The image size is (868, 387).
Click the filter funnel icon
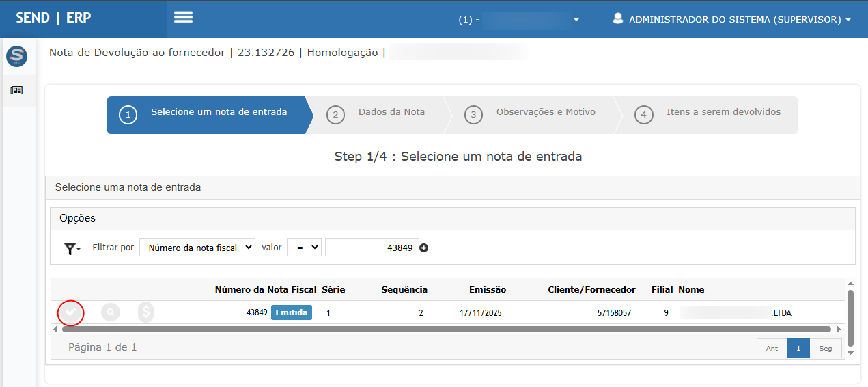tap(71, 248)
